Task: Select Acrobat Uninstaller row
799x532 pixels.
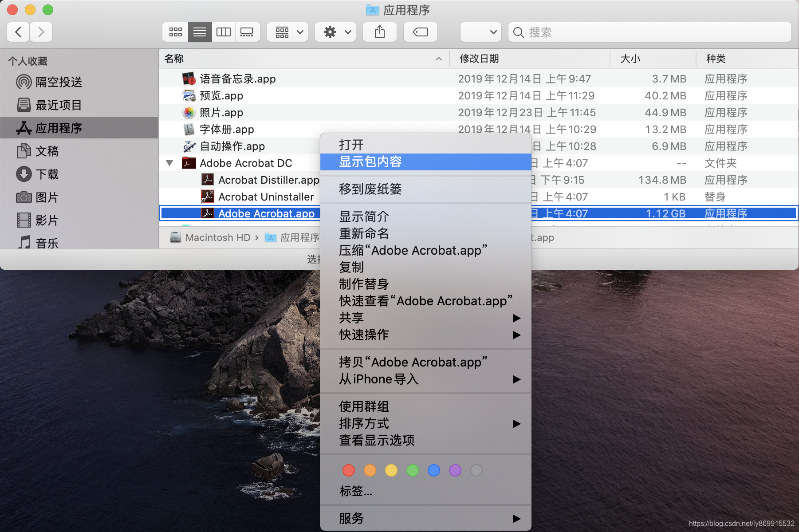Action: click(240, 197)
